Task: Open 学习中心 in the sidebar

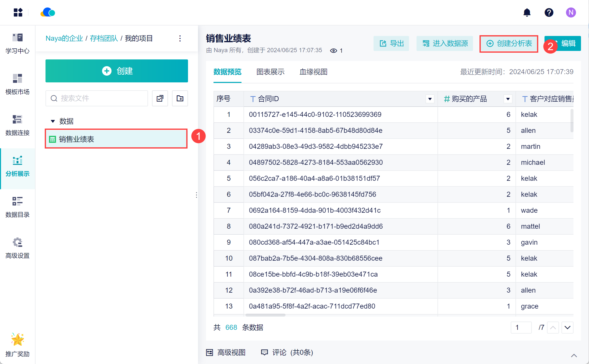Action: pyautogui.click(x=17, y=43)
